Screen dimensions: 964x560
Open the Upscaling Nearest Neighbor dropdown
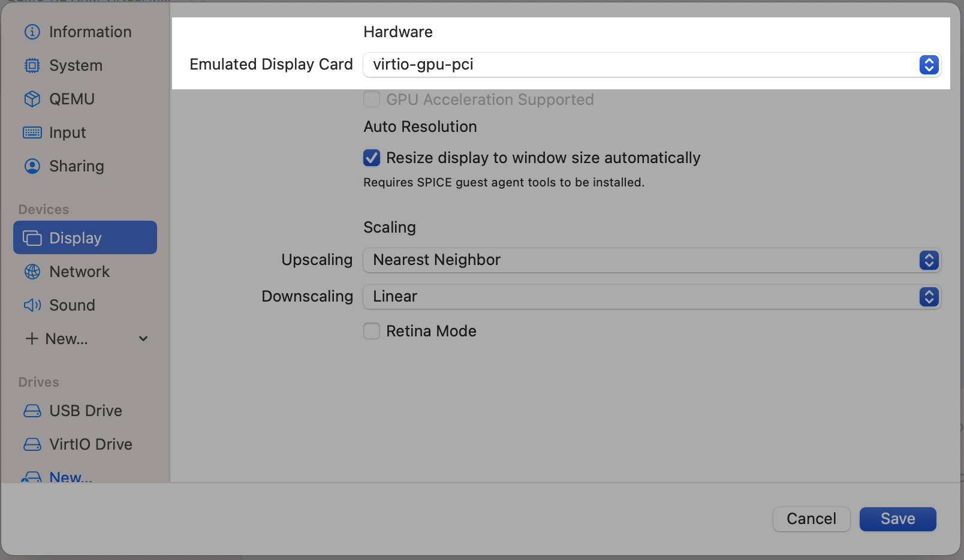(x=652, y=260)
